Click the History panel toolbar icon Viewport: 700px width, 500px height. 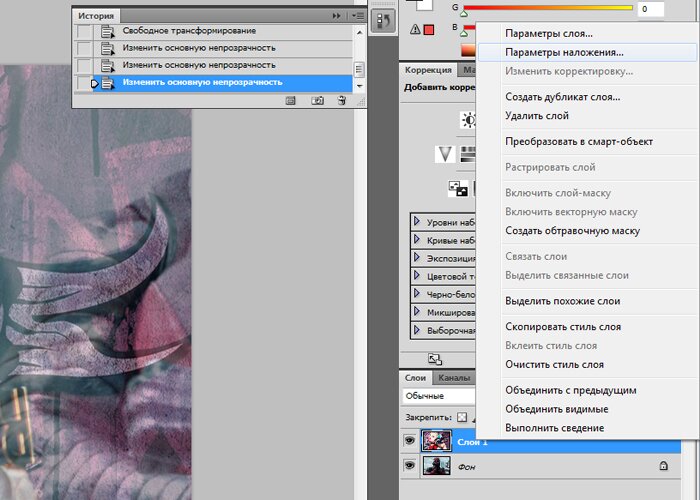(x=383, y=20)
